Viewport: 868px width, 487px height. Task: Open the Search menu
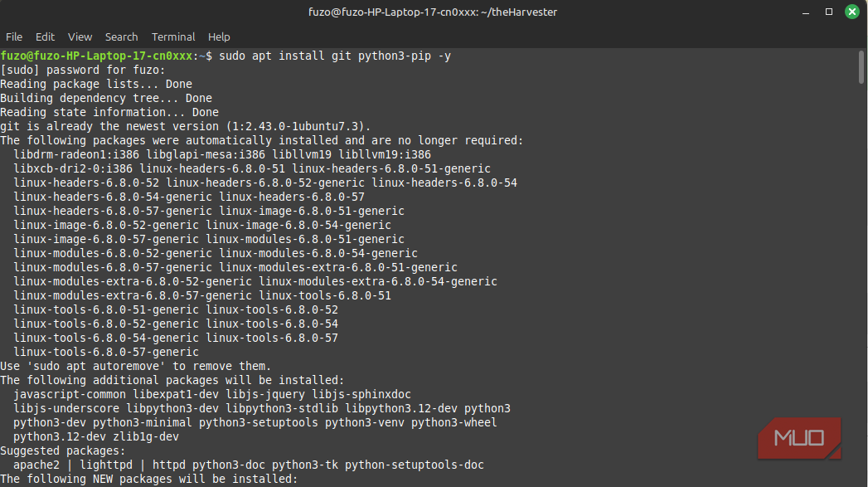[x=121, y=37]
